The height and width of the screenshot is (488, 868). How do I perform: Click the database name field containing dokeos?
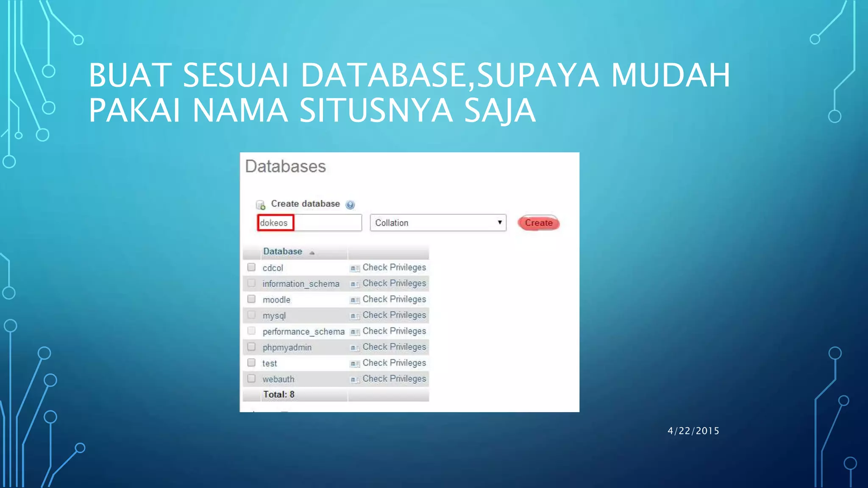pyautogui.click(x=309, y=223)
